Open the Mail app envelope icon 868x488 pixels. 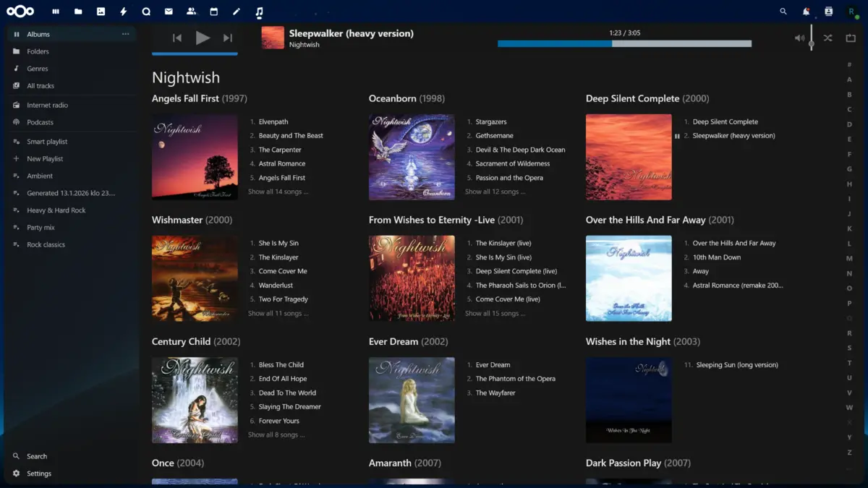coord(169,12)
